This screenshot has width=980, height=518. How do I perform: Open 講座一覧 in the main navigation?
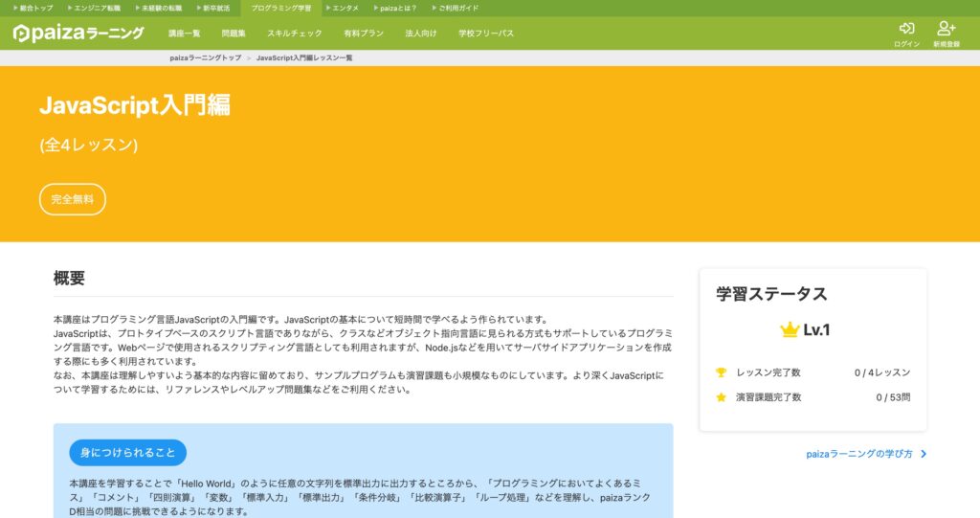(x=185, y=34)
